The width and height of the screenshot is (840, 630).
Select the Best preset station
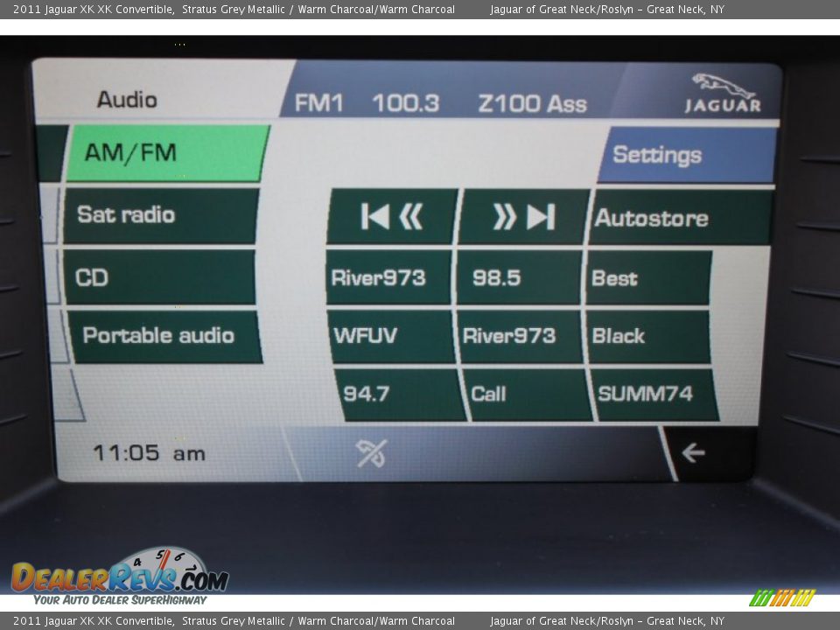649,278
